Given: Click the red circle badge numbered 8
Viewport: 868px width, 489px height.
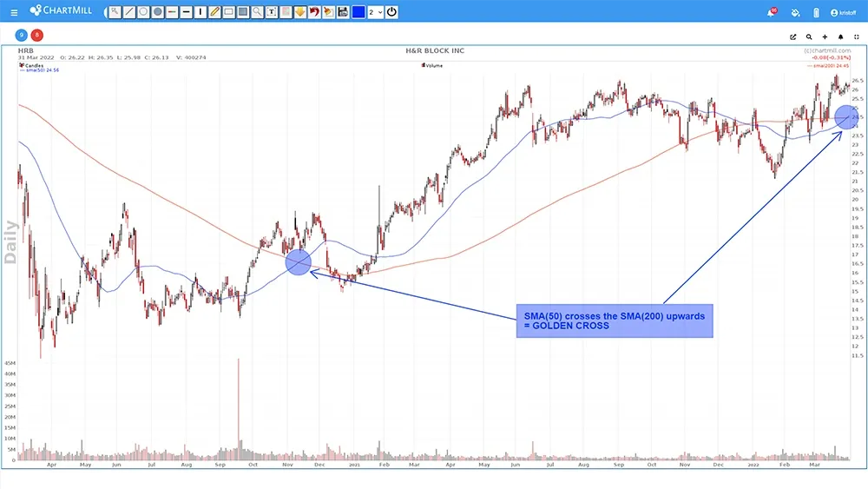Looking at the screenshot, I should point(37,36).
